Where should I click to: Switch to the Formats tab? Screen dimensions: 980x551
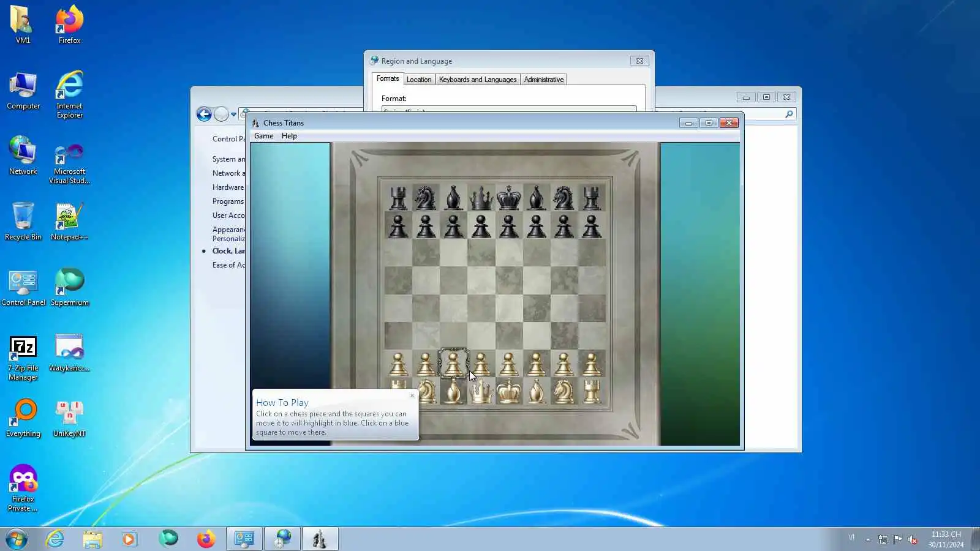pyautogui.click(x=388, y=79)
